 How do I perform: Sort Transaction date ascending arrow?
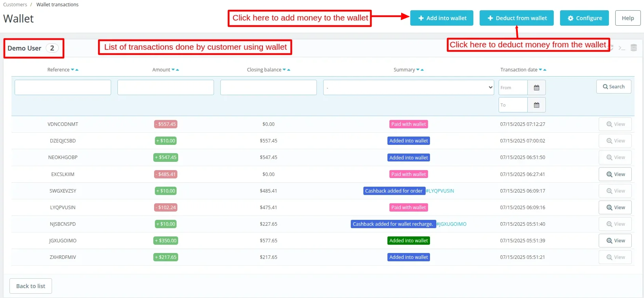click(x=545, y=70)
